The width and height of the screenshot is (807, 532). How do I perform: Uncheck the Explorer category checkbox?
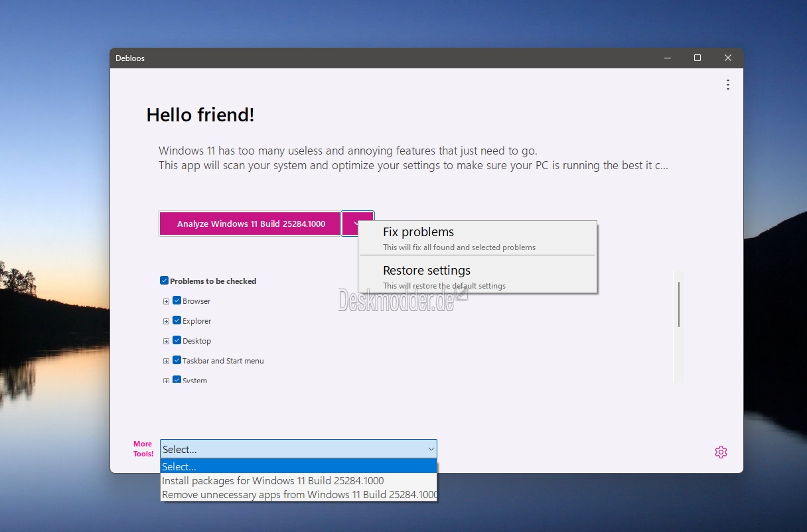(x=177, y=320)
